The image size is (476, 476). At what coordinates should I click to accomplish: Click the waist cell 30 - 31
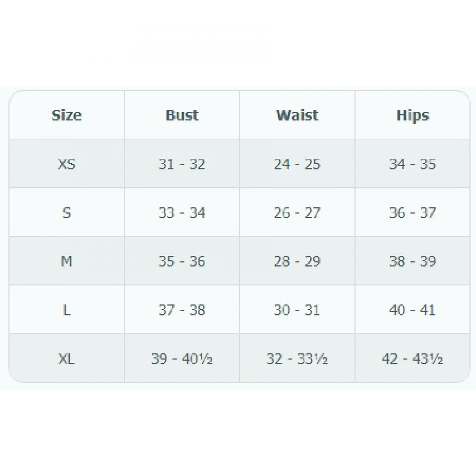[x=297, y=310]
